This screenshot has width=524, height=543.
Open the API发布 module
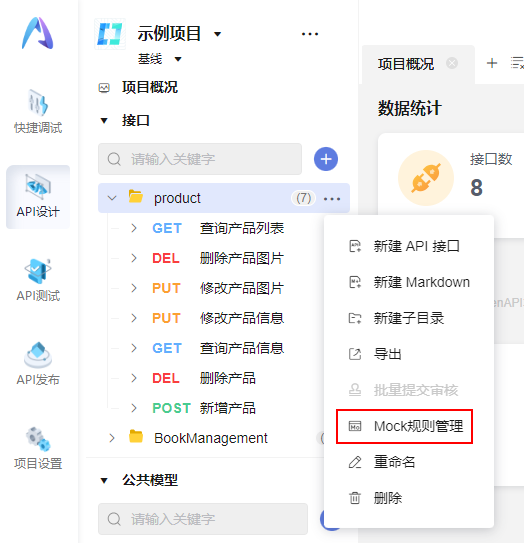pyautogui.click(x=38, y=364)
